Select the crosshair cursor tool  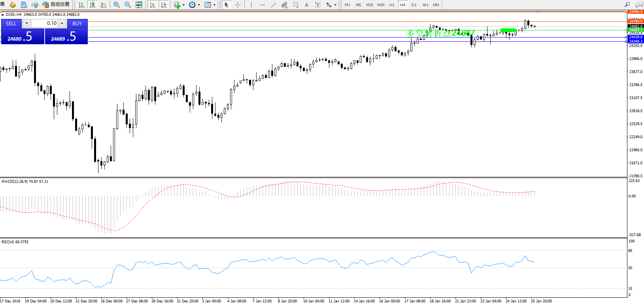pyautogui.click(x=238, y=5)
